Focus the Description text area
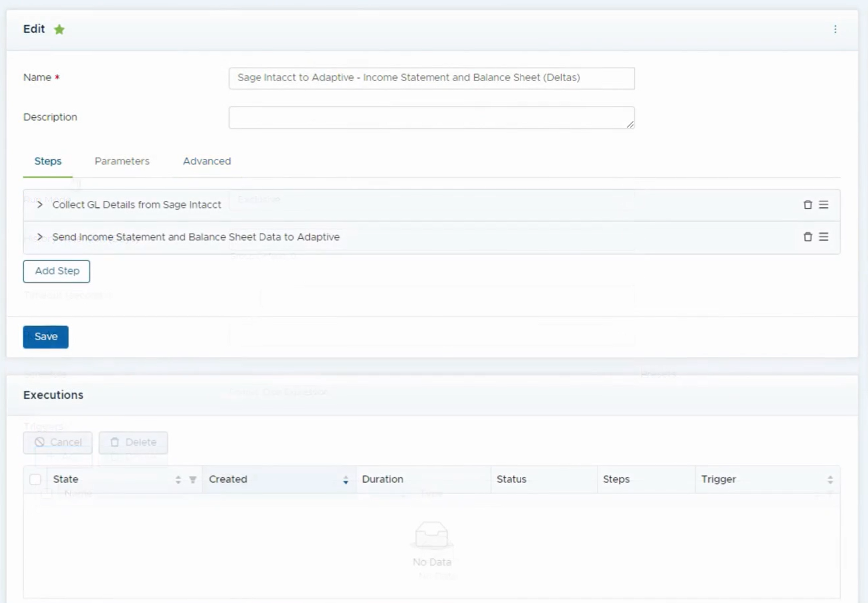Screen dimensions: 868x603 click(431, 118)
